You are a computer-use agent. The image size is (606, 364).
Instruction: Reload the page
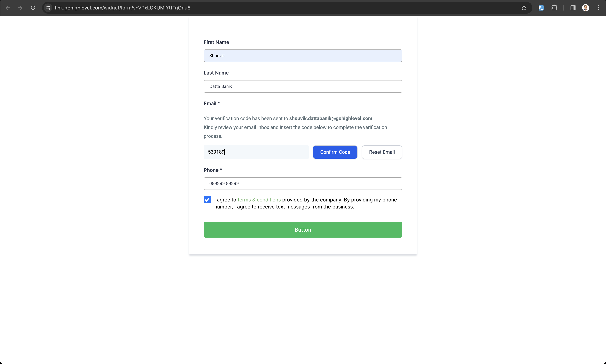(33, 8)
